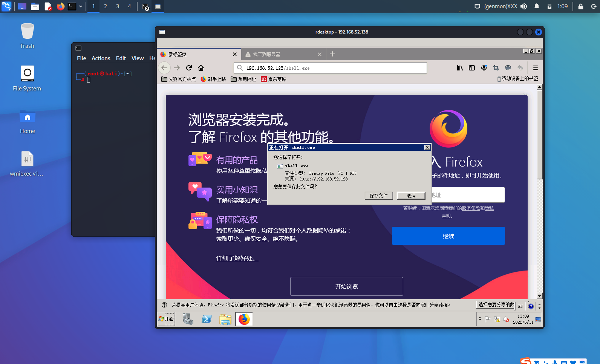Open 移动设备上的书签 bookmark folder
The height and width of the screenshot is (364, 600).
coord(517,79)
